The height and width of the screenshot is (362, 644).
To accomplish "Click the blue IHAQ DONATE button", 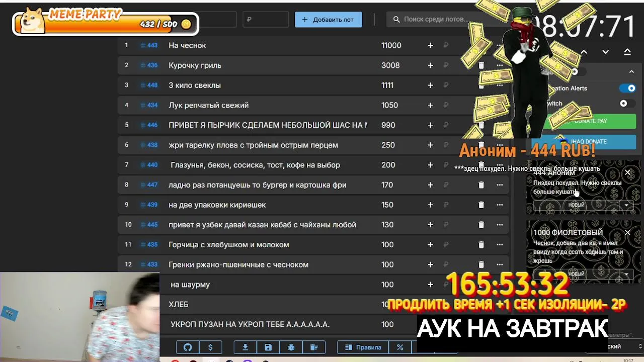I will coord(584,142).
